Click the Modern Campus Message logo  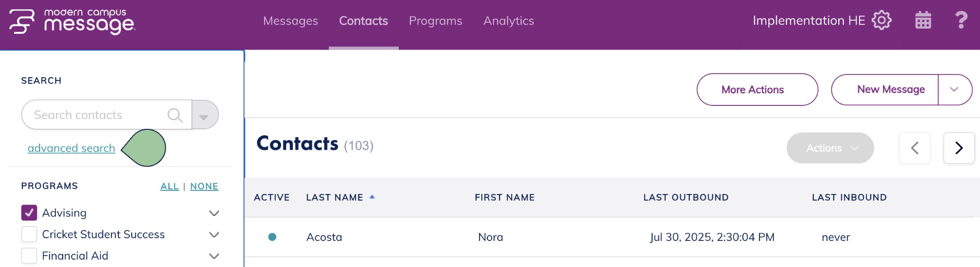(72, 22)
